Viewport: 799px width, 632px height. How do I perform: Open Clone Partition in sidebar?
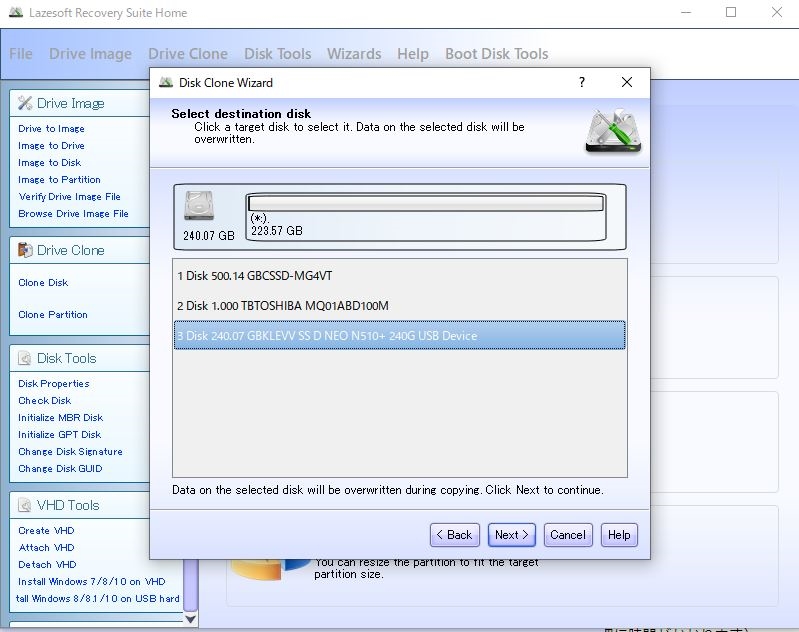click(x=53, y=314)
